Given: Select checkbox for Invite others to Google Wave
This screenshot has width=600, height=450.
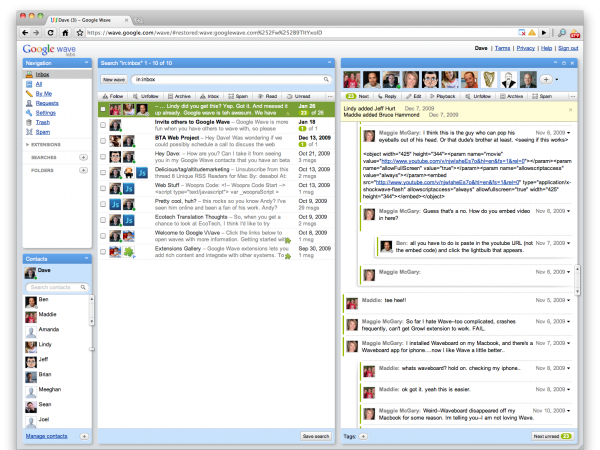Looking at the screenshot, I should point(103,125).
